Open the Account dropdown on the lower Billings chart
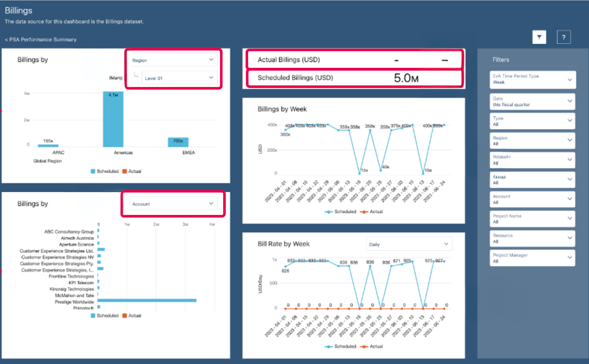 [x=173, y=204]
